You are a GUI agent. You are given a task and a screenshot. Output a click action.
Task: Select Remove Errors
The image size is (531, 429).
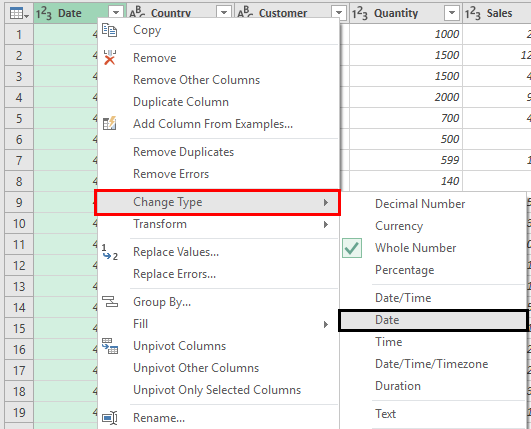(x=171, y=174)
